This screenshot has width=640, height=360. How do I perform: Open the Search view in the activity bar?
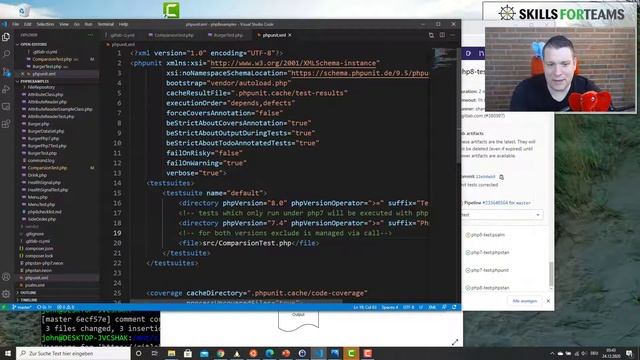pyautogui.click(x=6, y=54)
